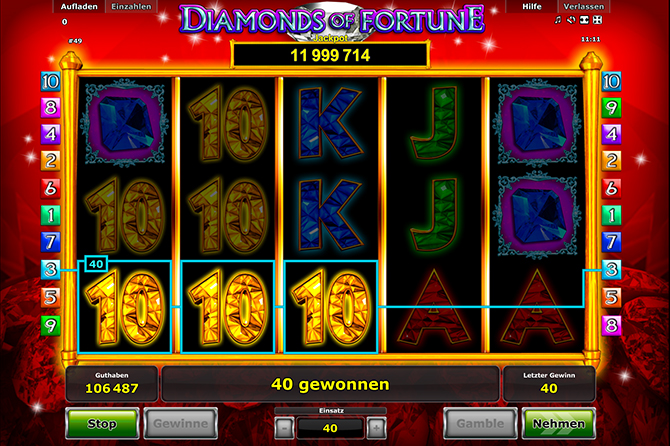
Task: Toggle the muted sound speaker icon
Action: (571, 20)
